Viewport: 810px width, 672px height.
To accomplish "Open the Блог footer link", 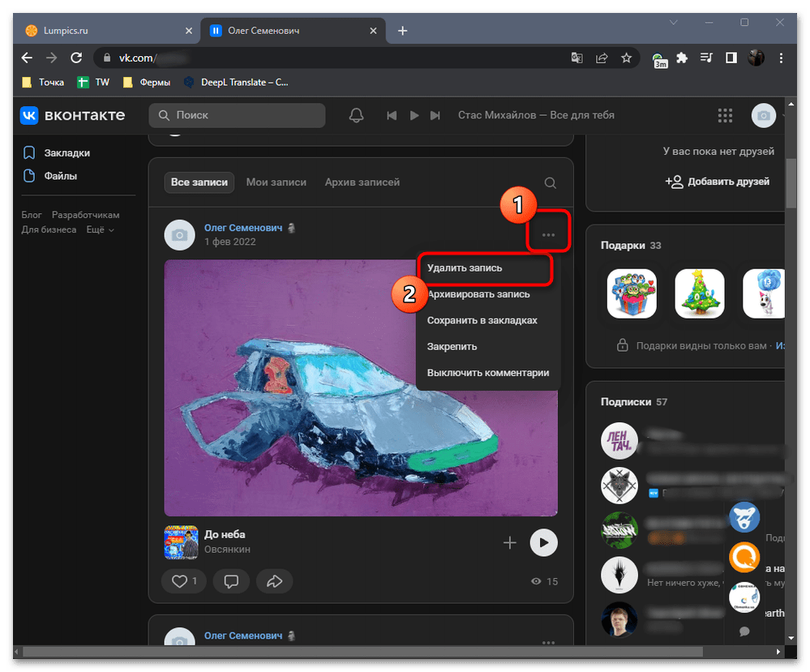I will pos(32,215).
